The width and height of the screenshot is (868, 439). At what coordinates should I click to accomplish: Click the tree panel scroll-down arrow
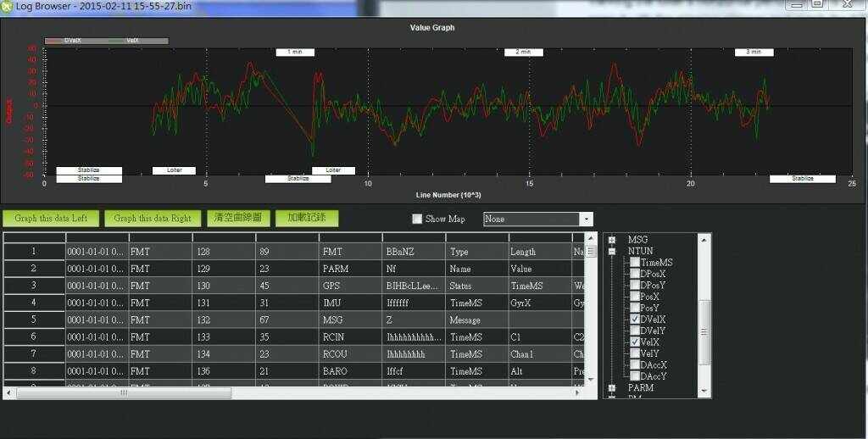coord(704,391)
